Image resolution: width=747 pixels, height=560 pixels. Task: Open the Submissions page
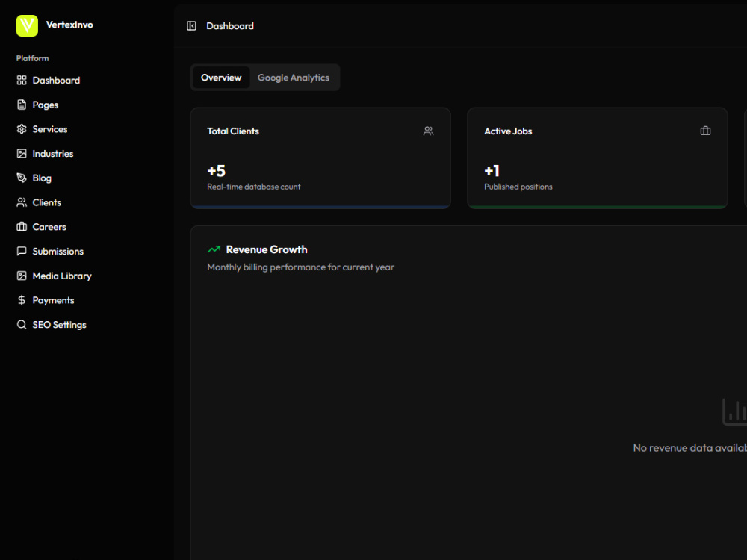pyautogui.click(x=58, y=251)
